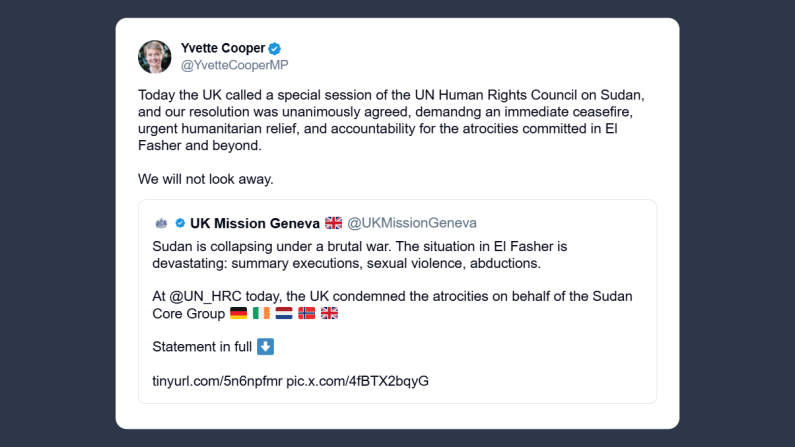Open the pic.x.com/4fBTX2bqyG link
This screenshot has width=795, height=447.
point(357,381)
